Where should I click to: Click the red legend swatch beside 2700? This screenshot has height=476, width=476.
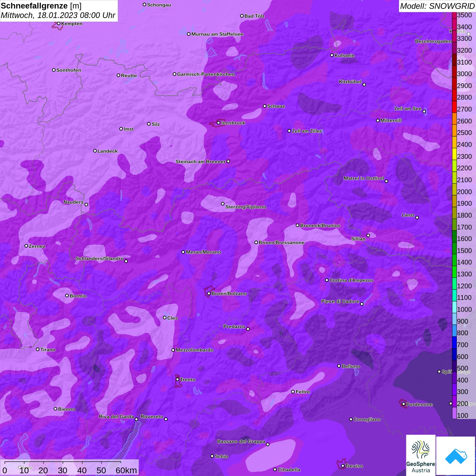[454, 107]
